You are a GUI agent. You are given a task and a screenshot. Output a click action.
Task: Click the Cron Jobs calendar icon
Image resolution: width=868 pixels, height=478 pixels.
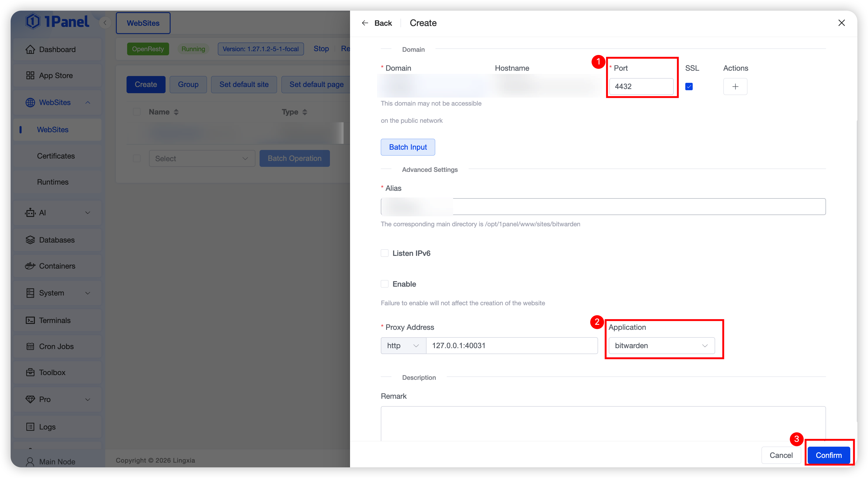(30, 346)
